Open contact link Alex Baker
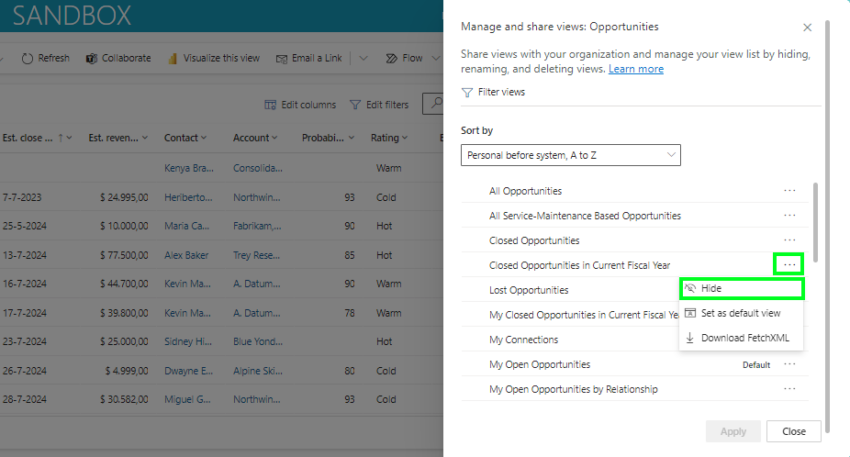Viewport: 850px width, 457px height. coord(186,255)
